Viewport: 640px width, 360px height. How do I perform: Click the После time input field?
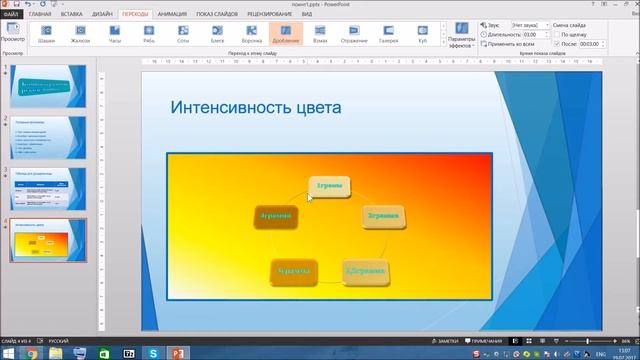(x=589, y=44)
